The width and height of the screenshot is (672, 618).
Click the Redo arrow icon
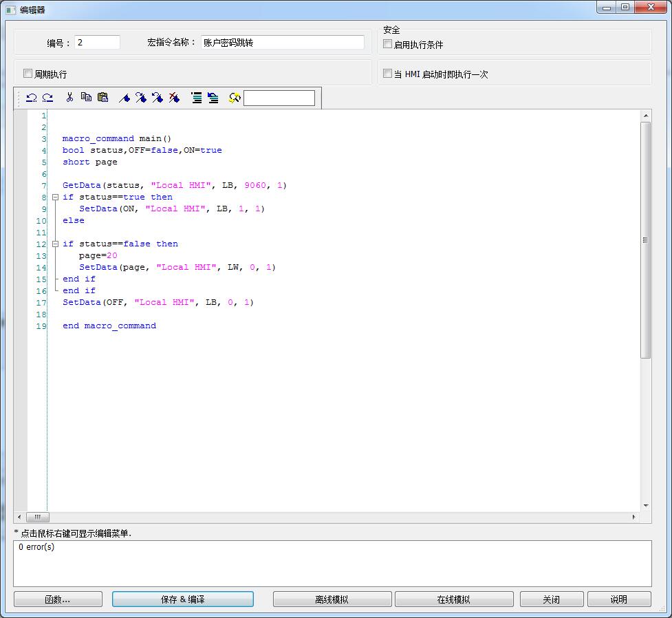pyautogui.click(x=47, y=98)
